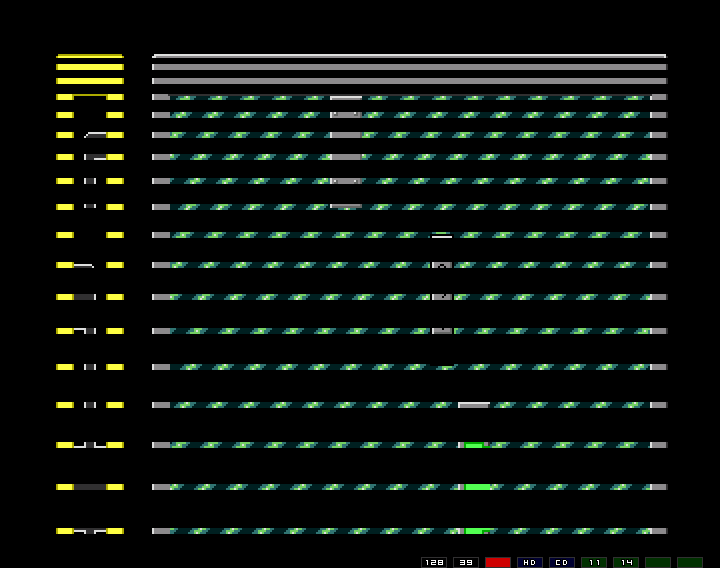Click the HD drive activity indicator
720x568 pixels.
pyautogui.click(x=530, y=562)
